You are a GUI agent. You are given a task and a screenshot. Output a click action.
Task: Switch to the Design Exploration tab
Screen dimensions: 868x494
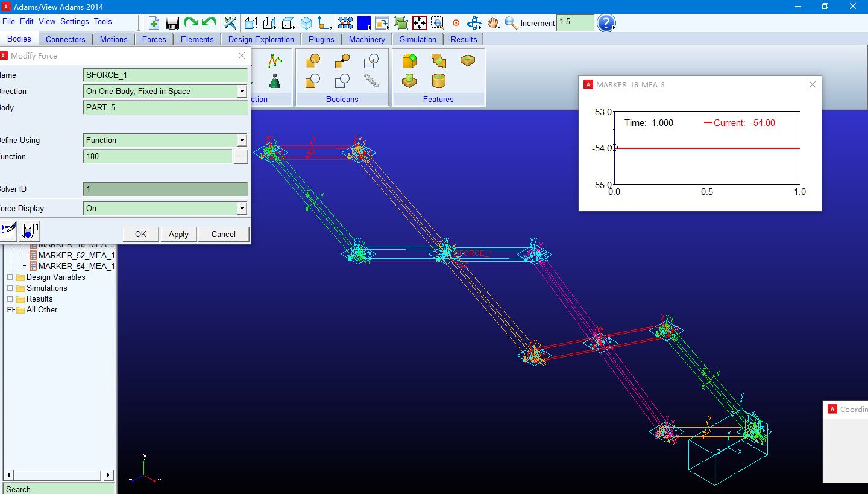coord(261,39)
